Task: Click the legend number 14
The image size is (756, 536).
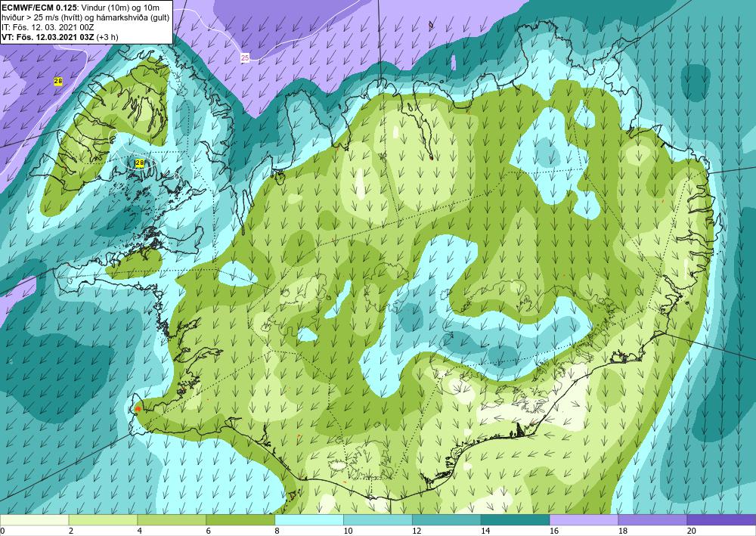Action: [485, 531]
